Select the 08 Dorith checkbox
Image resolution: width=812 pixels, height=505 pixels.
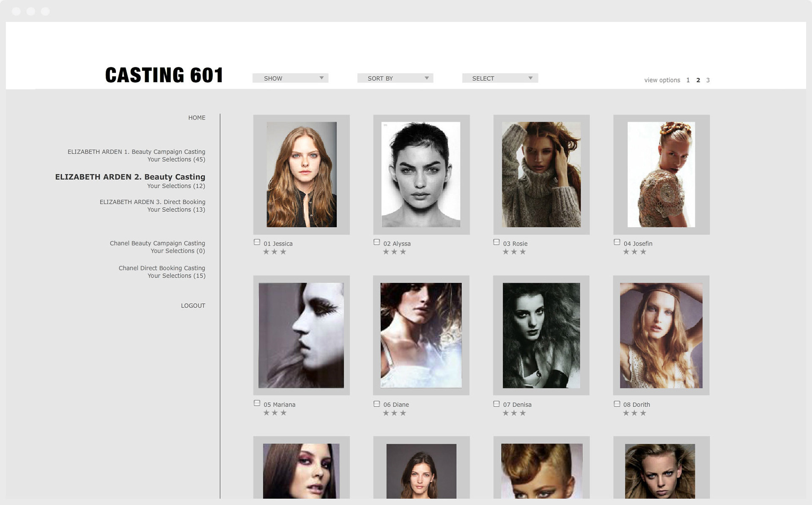click(617, 404)
